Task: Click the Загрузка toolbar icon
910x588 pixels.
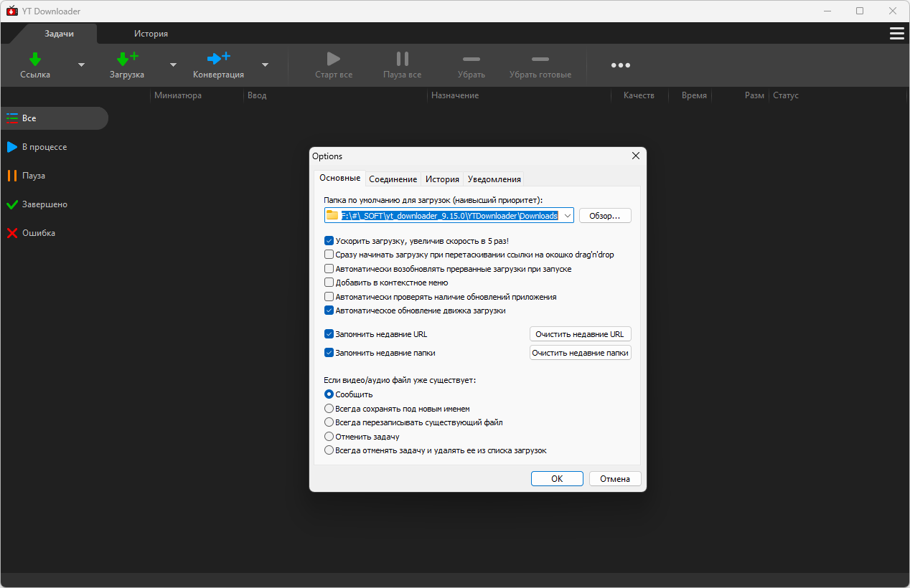Action: [127, 59]
